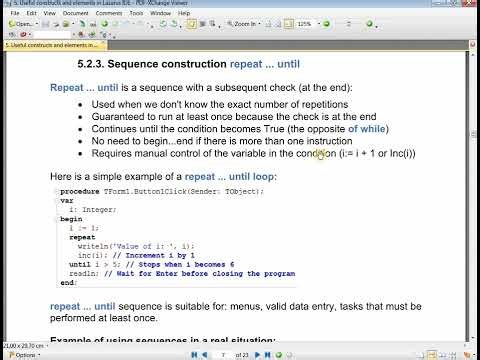Image resolution: width=480 pixels, height=360 pixels.
Task: Click the orange icon at the status bar right end
Action: (x=468, y=355)
